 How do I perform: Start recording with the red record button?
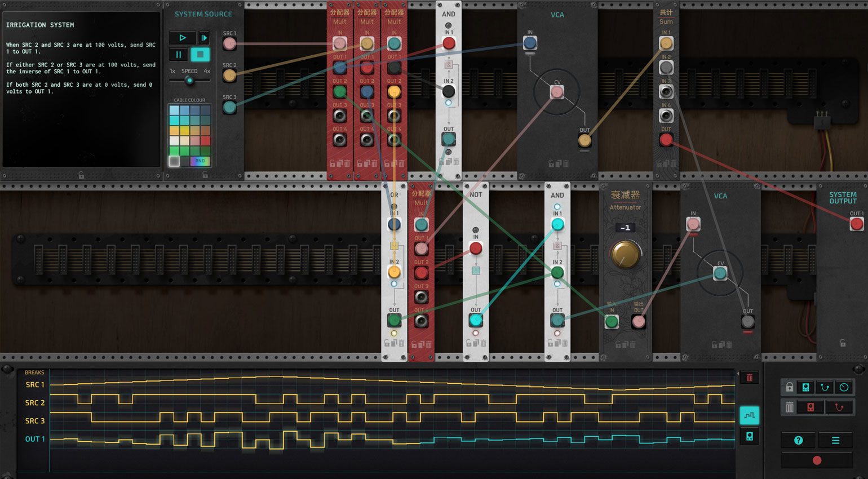point(817,460)
